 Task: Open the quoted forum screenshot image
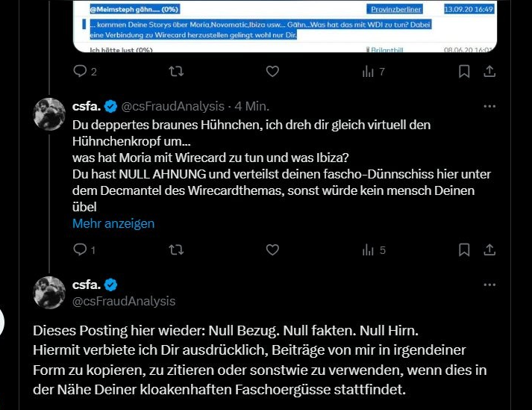click(287, 26)
